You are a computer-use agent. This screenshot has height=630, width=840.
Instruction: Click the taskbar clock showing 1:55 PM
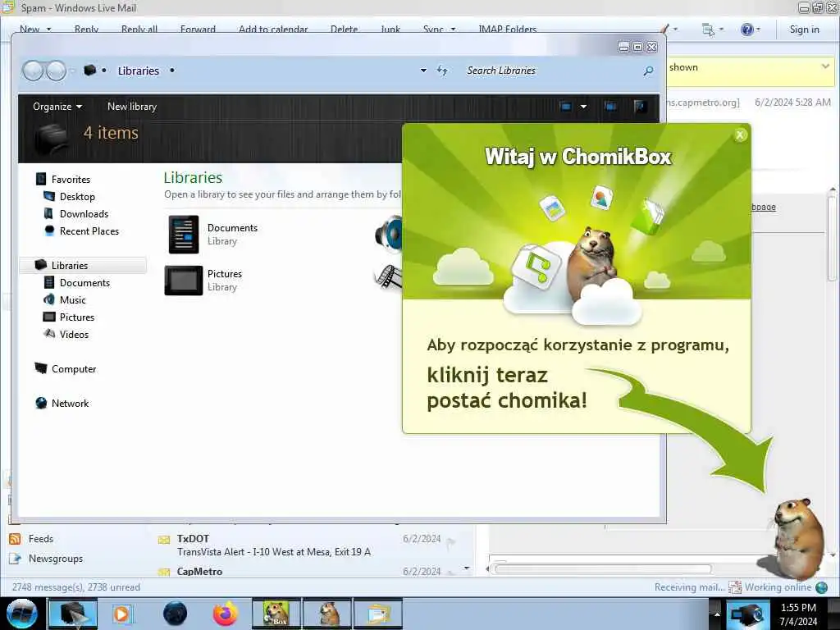798,614
